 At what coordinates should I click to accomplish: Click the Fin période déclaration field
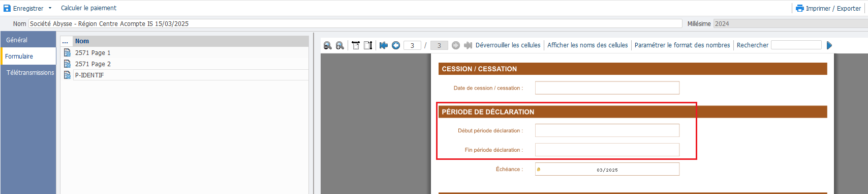607,150
